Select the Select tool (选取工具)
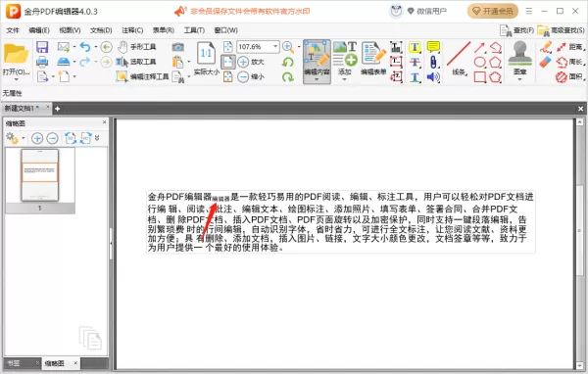This screenshot has width=588, height=374. [x=136, y=62]
